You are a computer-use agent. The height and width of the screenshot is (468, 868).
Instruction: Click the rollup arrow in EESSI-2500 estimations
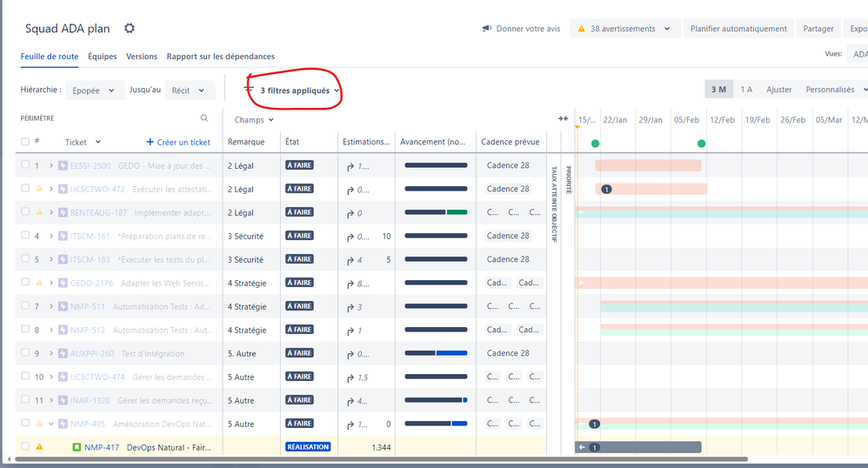pyautogui.click(x=351, y=167)
